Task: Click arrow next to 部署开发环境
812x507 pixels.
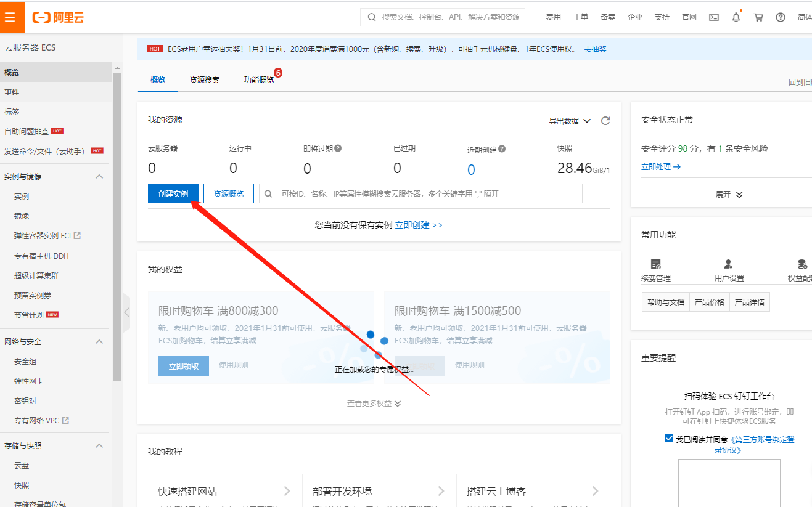Action: pos(441,491)
